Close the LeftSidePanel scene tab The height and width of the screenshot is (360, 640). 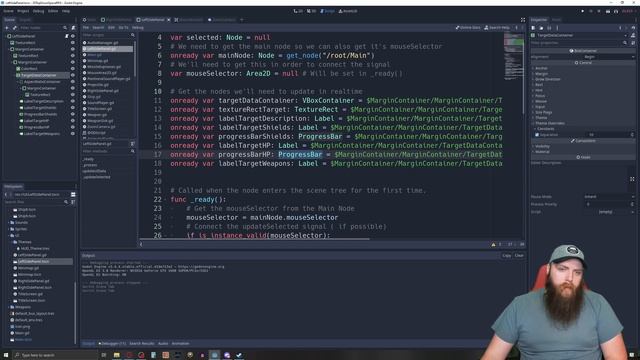(169, 20)
